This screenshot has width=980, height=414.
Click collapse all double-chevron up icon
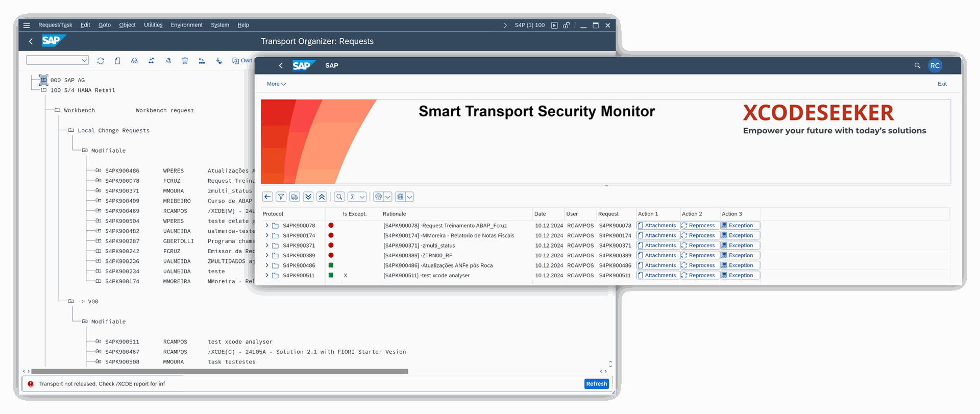tap(322, 197)
